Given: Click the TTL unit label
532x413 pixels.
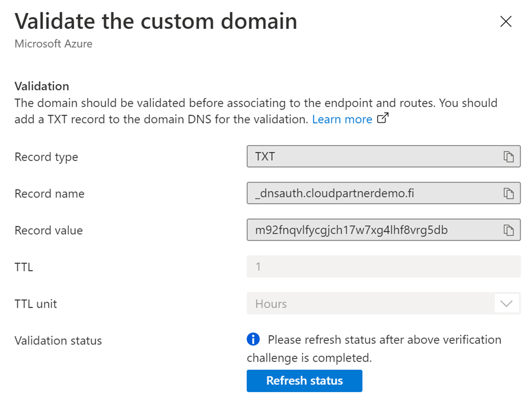Looking at the screenshot, I should point(36,304).
